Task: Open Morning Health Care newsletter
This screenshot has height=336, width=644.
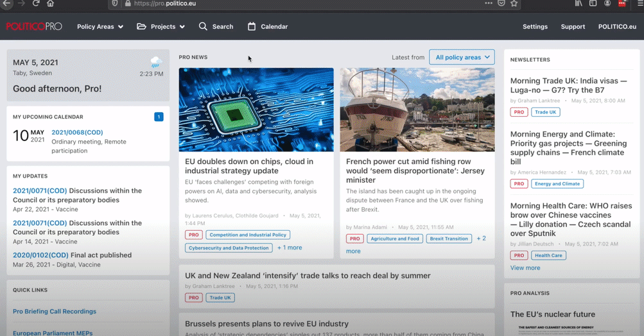Action: click(x=571, y=219)
